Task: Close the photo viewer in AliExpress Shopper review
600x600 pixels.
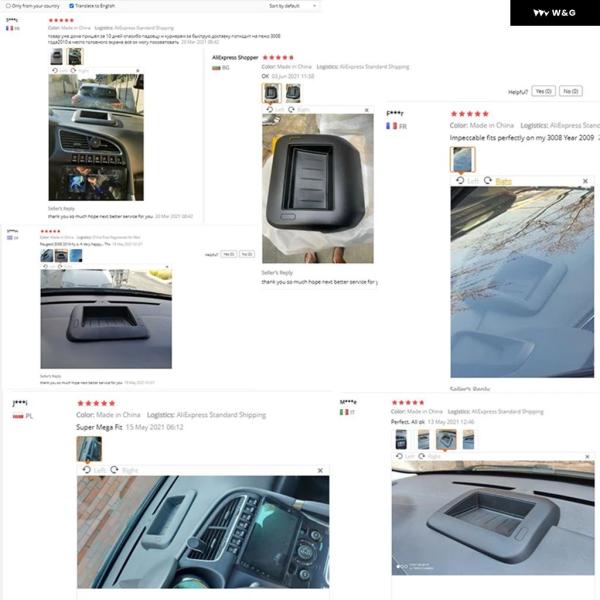Action: click(367, 110)
